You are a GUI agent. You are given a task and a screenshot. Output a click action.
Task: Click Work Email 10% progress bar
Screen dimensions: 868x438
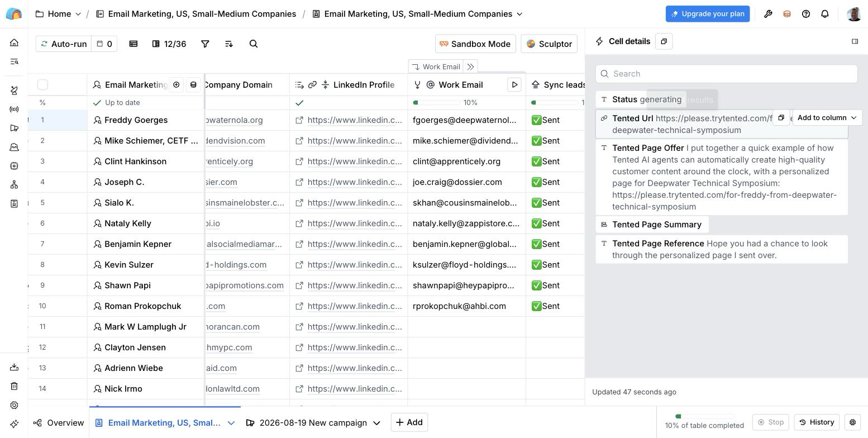coord(436,103)
